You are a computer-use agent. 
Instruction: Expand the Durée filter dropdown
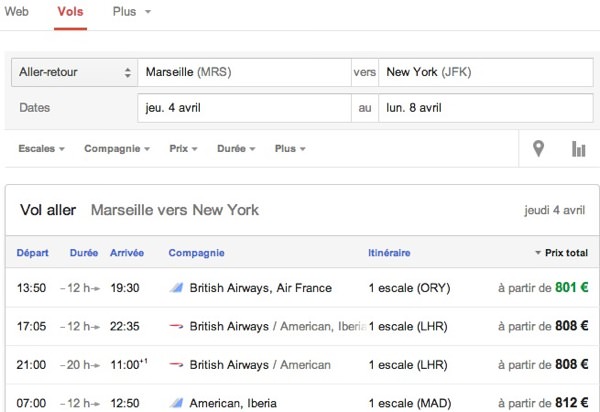[x=236, y=149]
